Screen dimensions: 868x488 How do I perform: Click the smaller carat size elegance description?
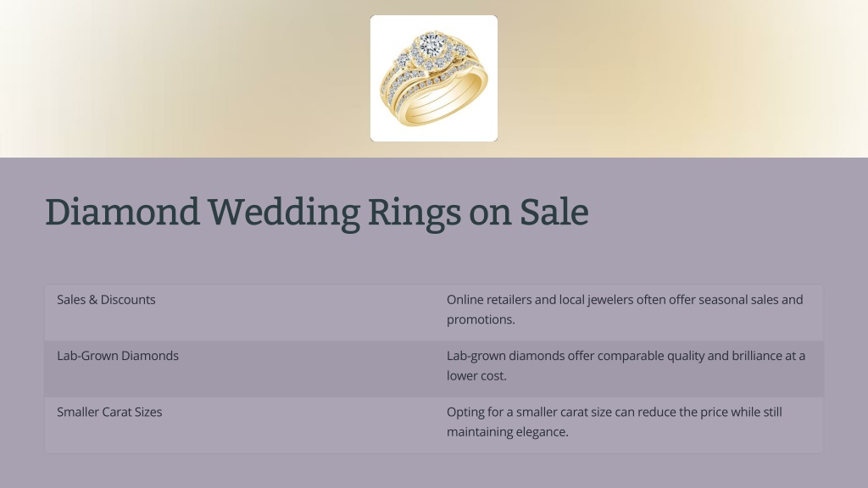pyautogui.click(x=615, y=422)
